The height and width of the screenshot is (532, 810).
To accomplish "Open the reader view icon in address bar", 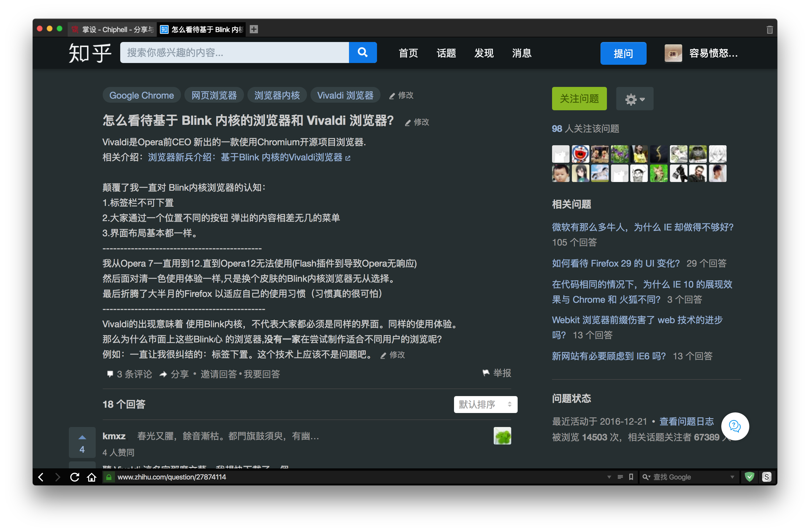I will (x=620, y=477).
